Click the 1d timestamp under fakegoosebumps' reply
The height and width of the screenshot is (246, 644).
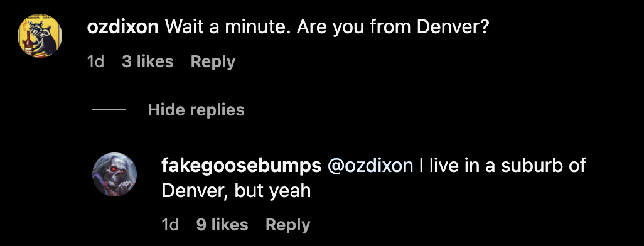(x=170, y=225)
